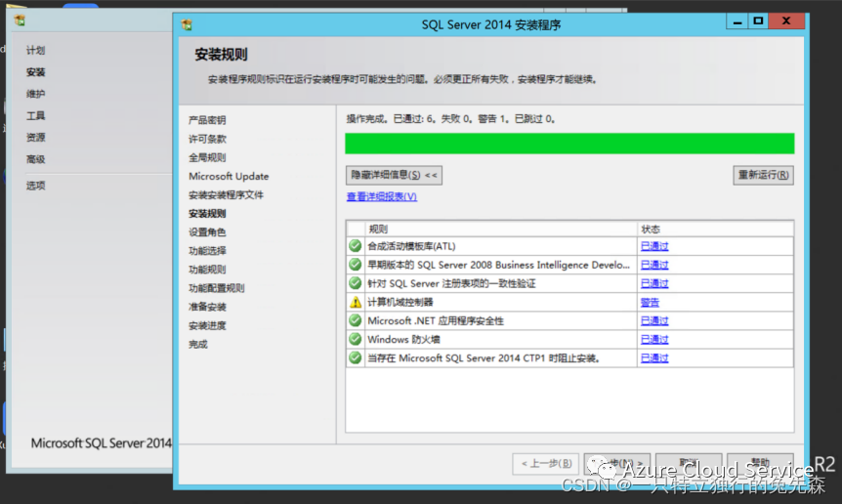Viewport: 842px width, 504px height.
Task: Click the 功能配置规则 wizard step
Action: click(217, 288)
